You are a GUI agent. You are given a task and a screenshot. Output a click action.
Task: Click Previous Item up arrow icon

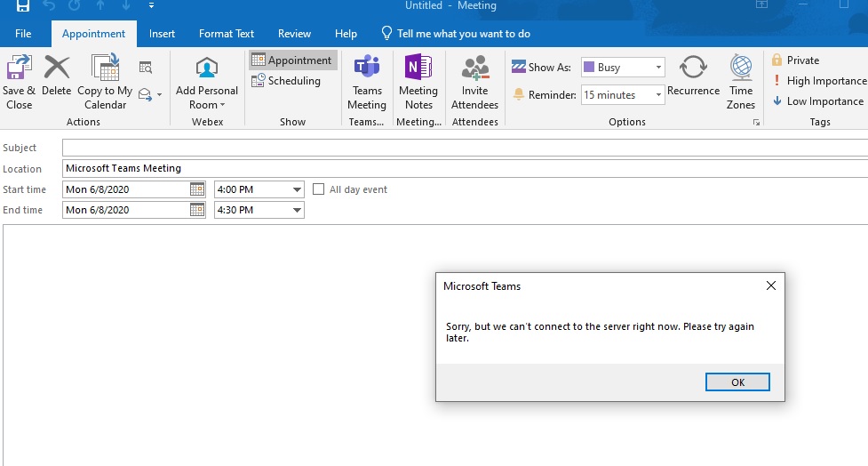pyautogui.click(x=100, y=5)
